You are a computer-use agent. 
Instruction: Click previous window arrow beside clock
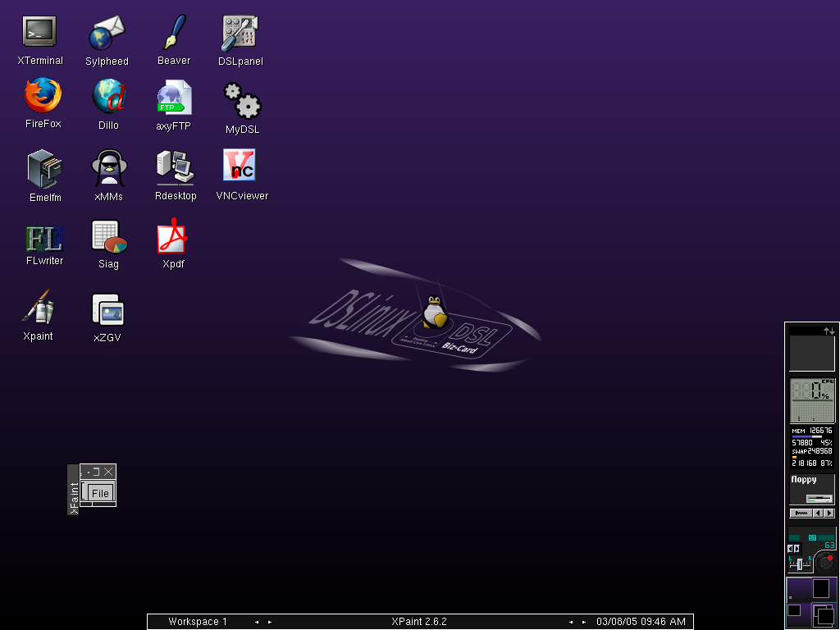tap(573, 622)
